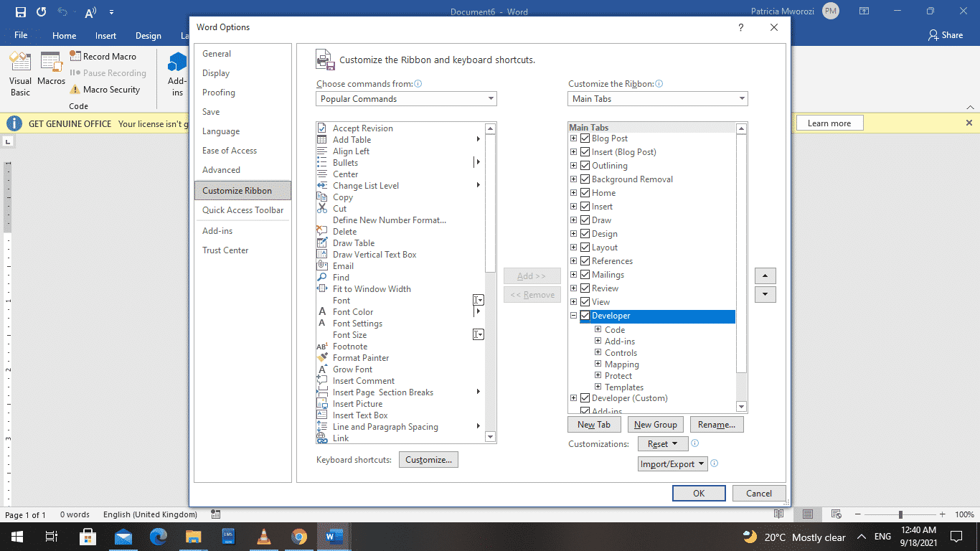Click the Word icon on the taskbar
Screen dimensions: 980x551
[x=334, y=537]
